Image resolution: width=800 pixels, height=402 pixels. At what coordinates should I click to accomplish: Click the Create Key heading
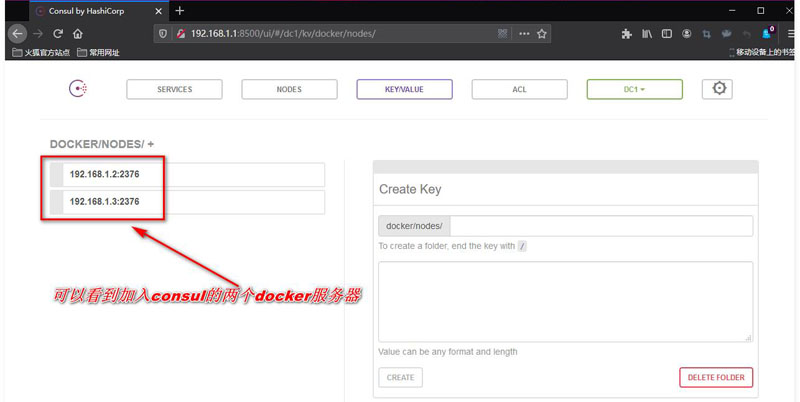[x=410, y=189]
